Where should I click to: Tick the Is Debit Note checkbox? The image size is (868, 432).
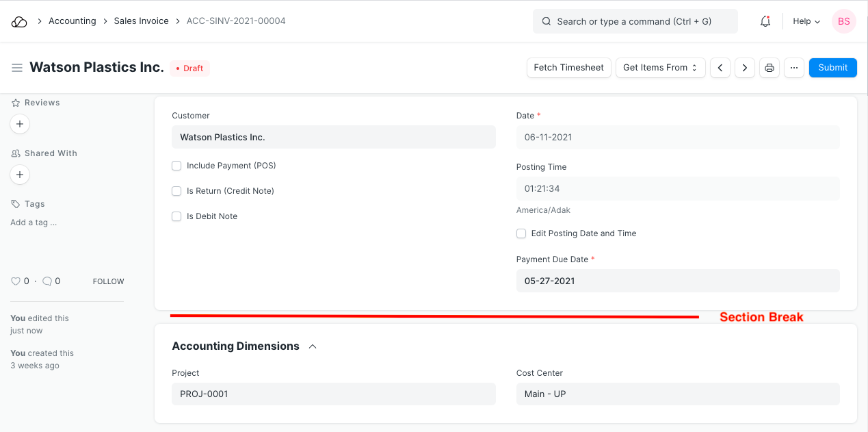click(x=176, y=216)
